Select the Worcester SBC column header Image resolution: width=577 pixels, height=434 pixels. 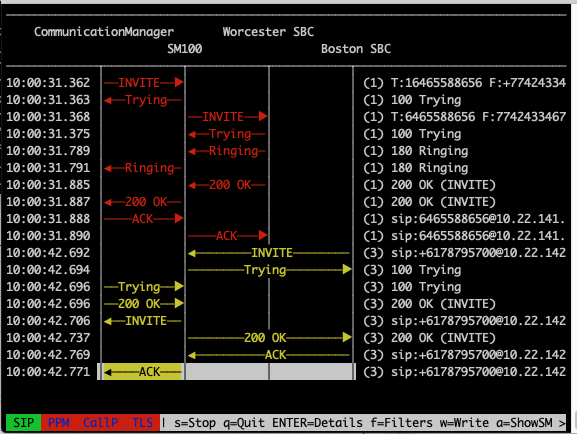[x=268, y=32]
